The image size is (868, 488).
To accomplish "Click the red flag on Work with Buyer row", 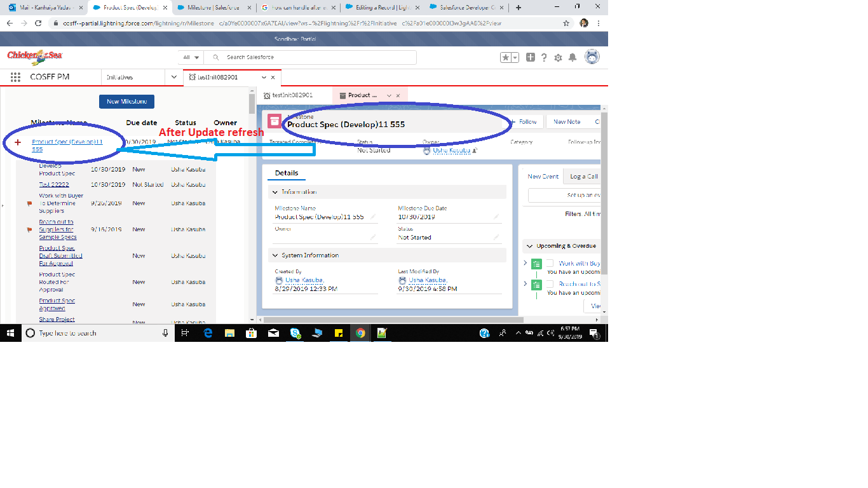I will [x=29, y=203].
